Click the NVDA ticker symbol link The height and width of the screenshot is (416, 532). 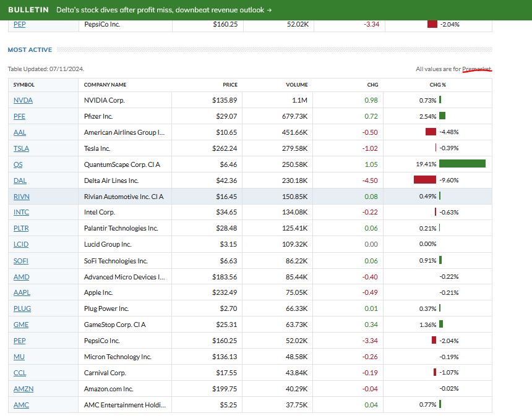tap(23, 100)
